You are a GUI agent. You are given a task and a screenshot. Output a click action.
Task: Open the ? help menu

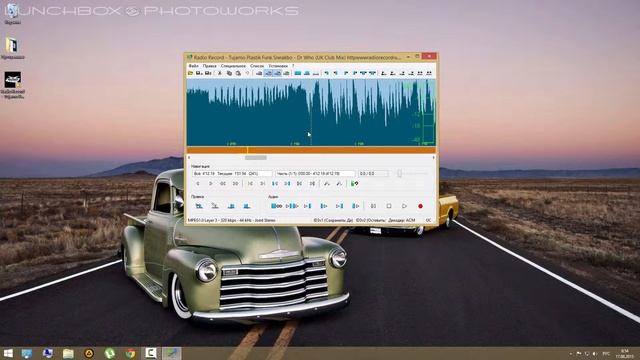[293, 66]
